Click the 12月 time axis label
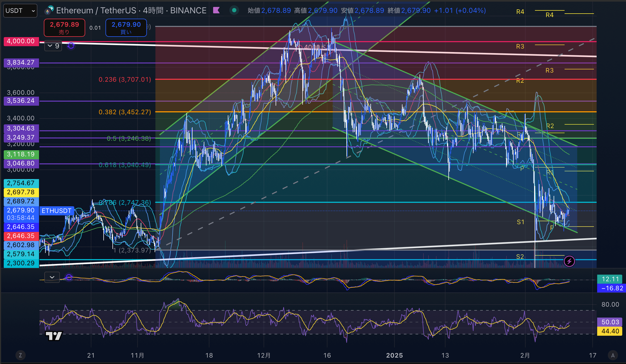Screen dimensions: 626x364 [x=264, y=355]
